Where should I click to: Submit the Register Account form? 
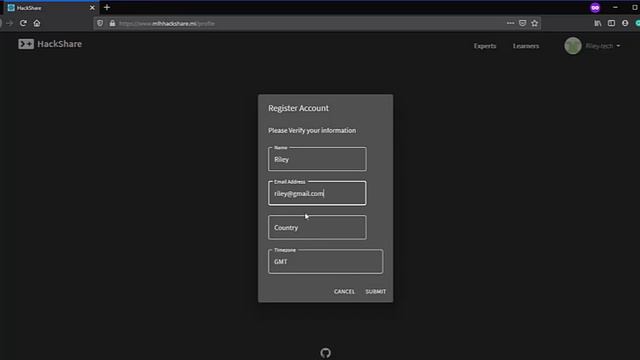click(376, 291)
